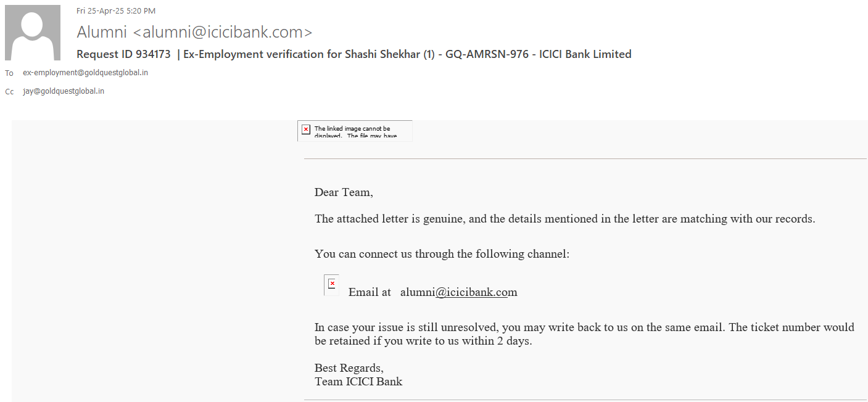
Task: Click Request ID 934173 in the subject
Action: point(123,54)
